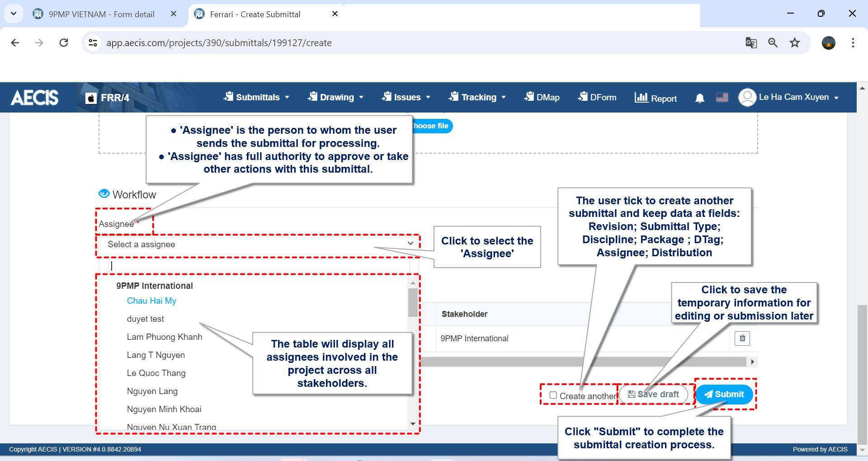Tick the Create another checkbox
868x461 pixels.
[553, 395]
